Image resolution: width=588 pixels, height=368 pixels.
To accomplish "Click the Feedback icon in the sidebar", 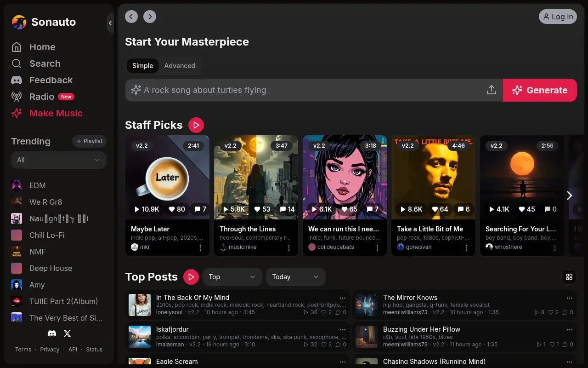I will click(16, 80).
